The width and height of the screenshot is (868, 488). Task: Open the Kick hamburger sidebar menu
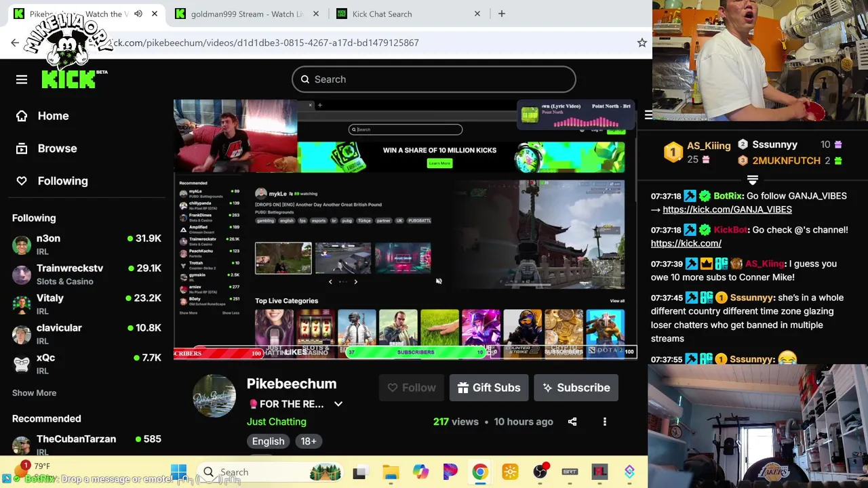point(22,79)
